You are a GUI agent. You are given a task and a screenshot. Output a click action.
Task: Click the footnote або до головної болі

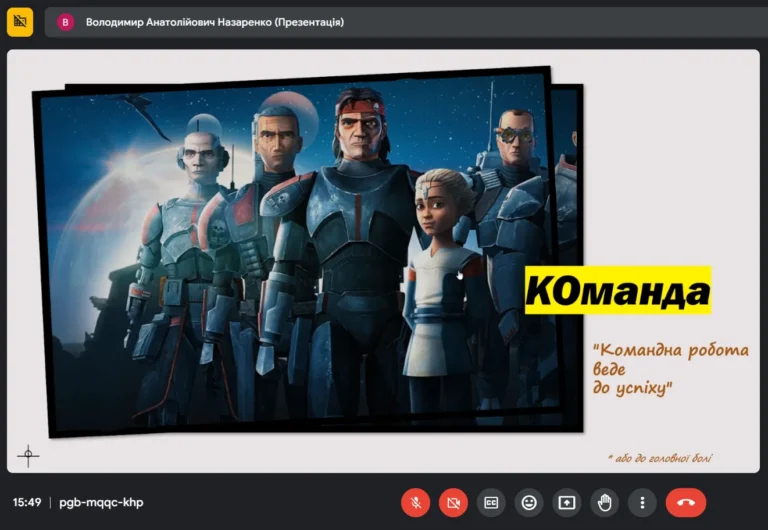(660, 458)
